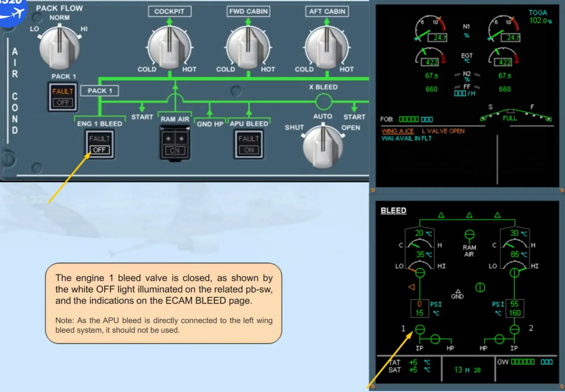Screen dimensions: 565x392
Task: Click the RAM AIR valve symbol on BLEED page
Action: (469, 235)
